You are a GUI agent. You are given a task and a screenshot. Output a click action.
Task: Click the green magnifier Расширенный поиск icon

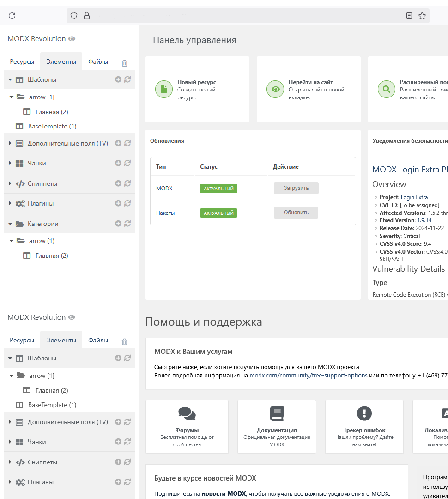(387, 89)
